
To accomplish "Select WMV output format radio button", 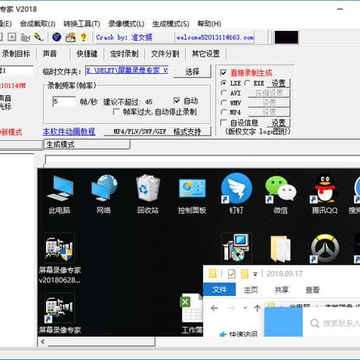I will 224,103.
